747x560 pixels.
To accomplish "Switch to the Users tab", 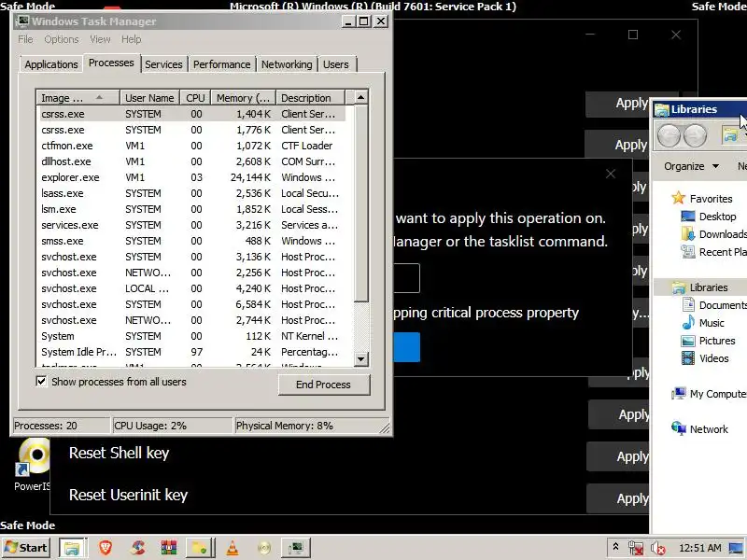I will pos(336,64).
